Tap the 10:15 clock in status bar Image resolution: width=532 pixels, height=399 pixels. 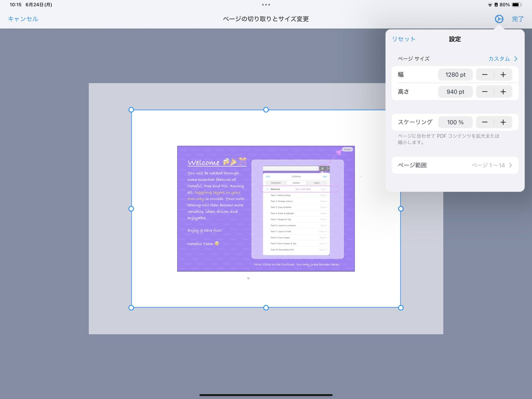coord(16,5)
